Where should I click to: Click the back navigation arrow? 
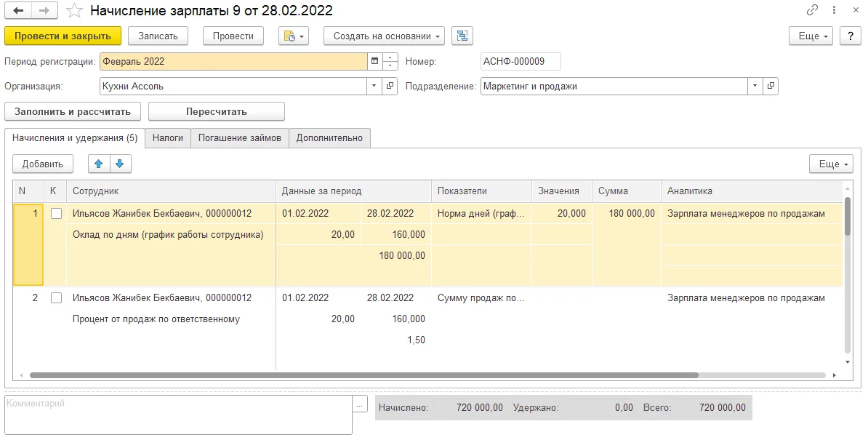tap(18, 10)
